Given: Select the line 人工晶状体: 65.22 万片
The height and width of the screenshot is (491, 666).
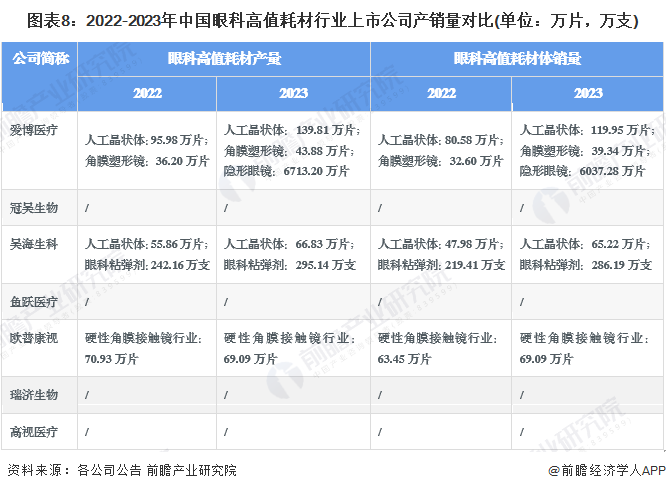Looking at the screenshot, I should point(585,244).
